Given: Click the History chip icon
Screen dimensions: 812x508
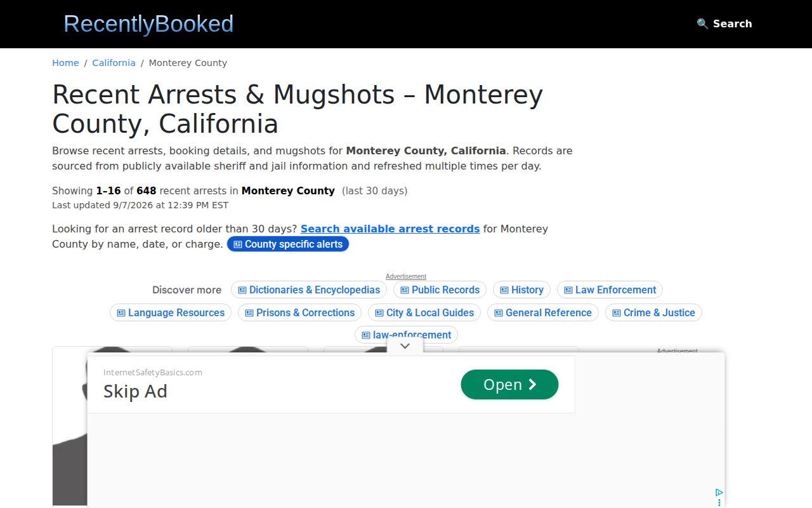Looking at the screenshot, I should [504, 290].
